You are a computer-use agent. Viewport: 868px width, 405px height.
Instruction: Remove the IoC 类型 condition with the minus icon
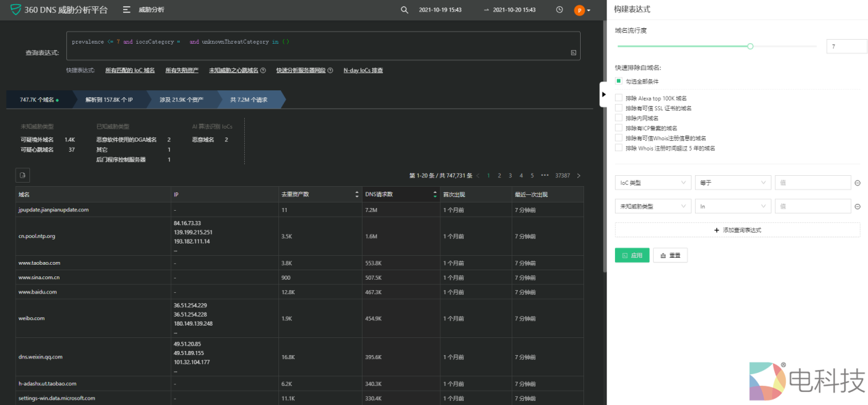pos(857,182)
